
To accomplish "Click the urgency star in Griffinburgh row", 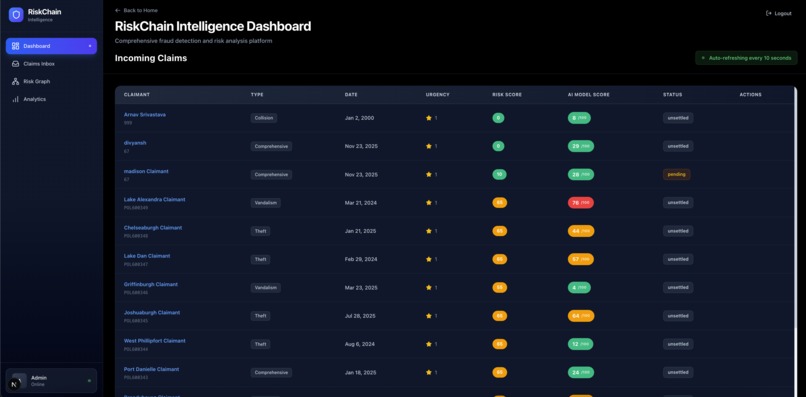I will point(429,287).
